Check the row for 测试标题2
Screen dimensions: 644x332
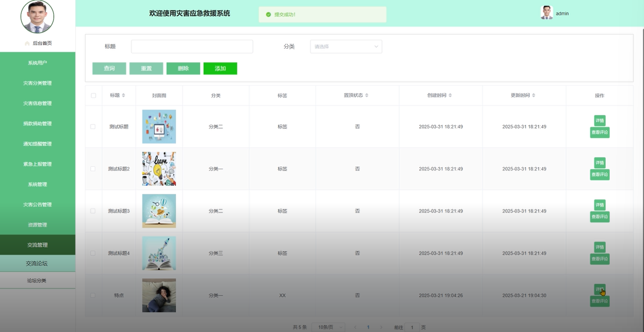(x=93, y=169)
